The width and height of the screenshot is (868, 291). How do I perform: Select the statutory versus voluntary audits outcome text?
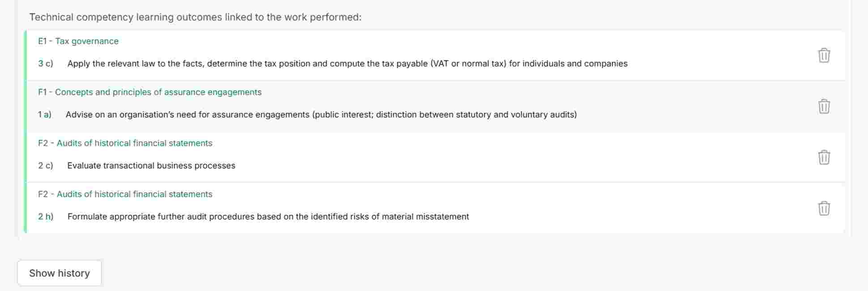point(322,114)
